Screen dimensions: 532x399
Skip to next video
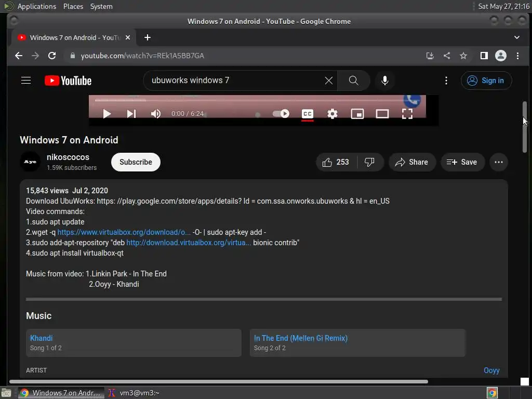[131, 114]
